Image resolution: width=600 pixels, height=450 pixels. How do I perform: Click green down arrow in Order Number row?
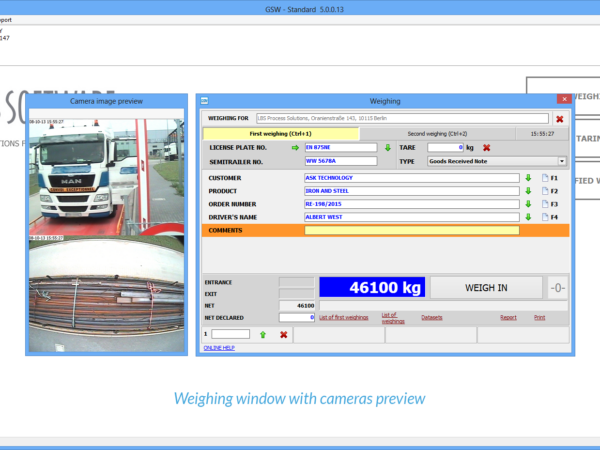click(x=528, y=204)
